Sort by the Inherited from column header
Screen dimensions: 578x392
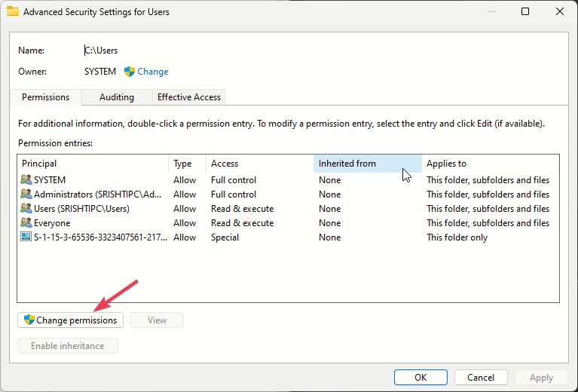pyautogui.click(x=366, y=164)
